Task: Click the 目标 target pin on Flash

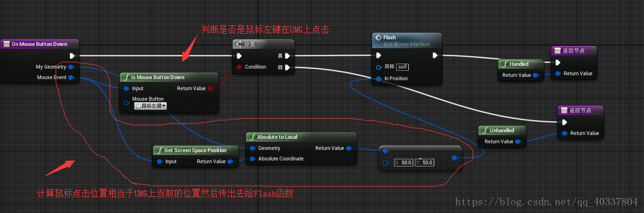Action: (378, 67)
